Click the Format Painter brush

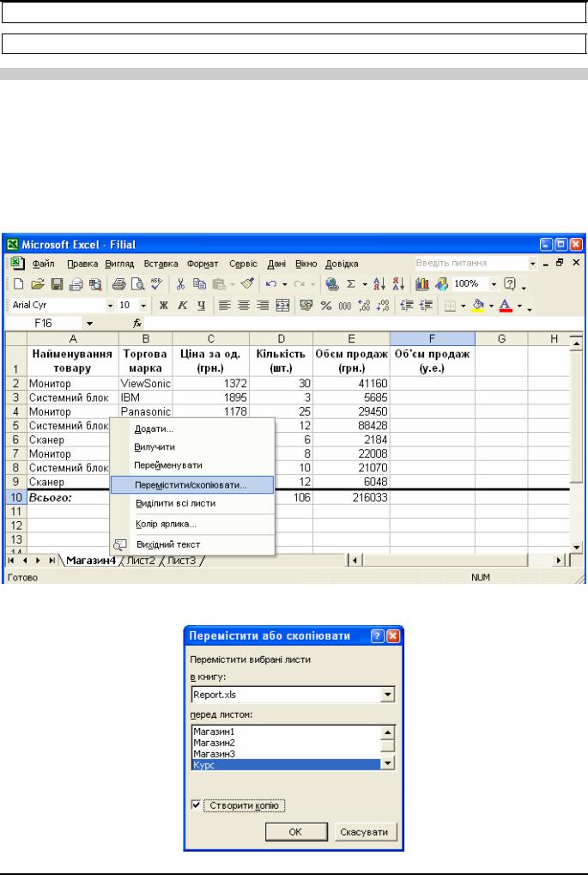pyautogui.click(x=248, y=284)
